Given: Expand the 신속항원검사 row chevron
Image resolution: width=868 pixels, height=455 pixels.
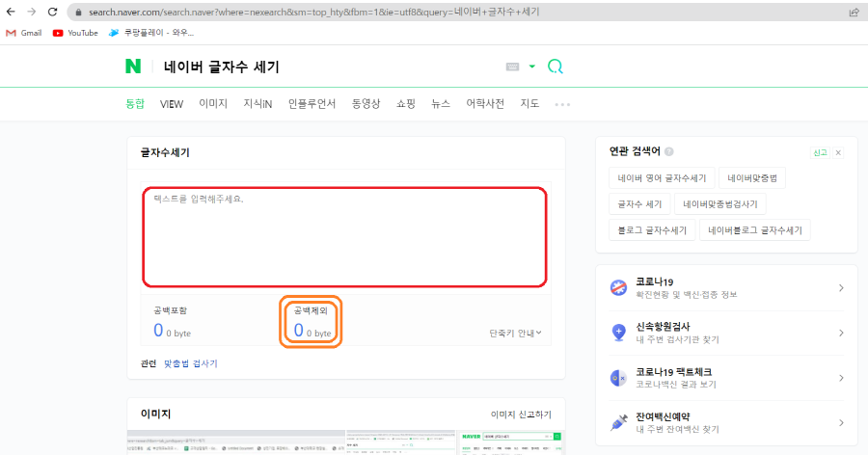Looking at the screenshot, I should coord(841,333).
